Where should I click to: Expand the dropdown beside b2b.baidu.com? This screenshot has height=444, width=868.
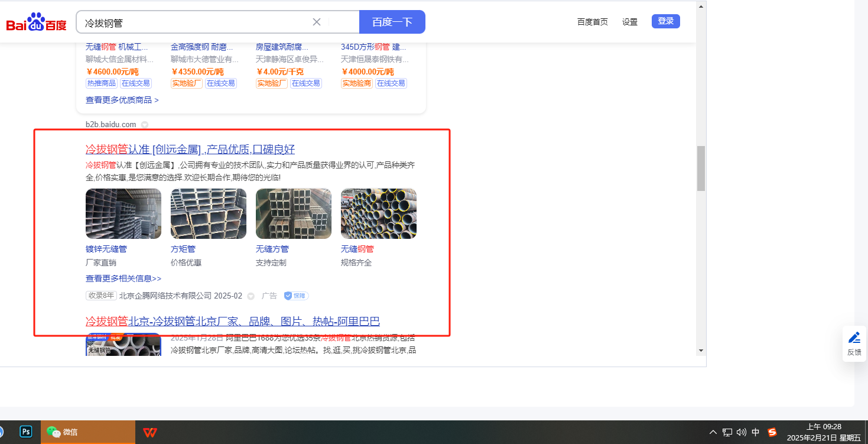pos(145,125)
